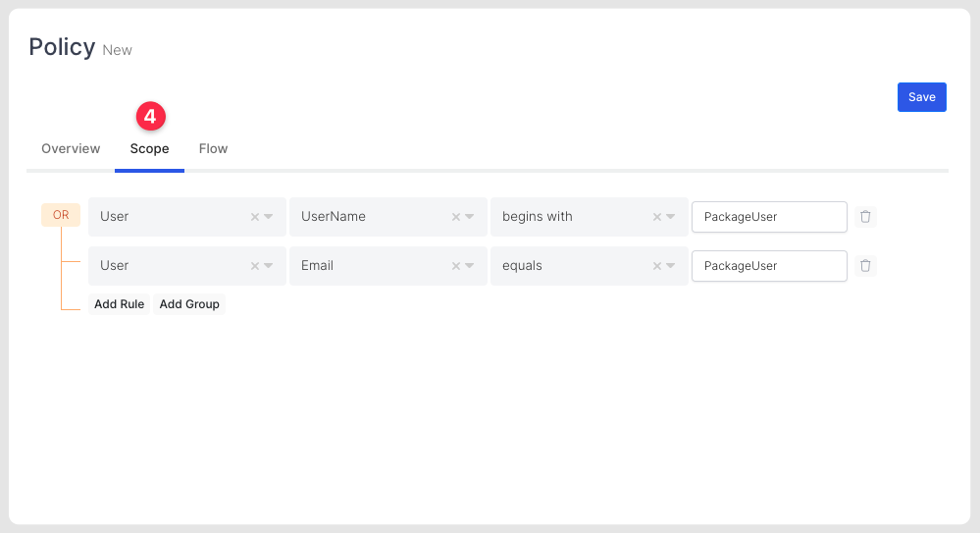Delete the first rule with trash icon
The width and height of the screenshot is (980, 533).
click(x=865, y=217)
